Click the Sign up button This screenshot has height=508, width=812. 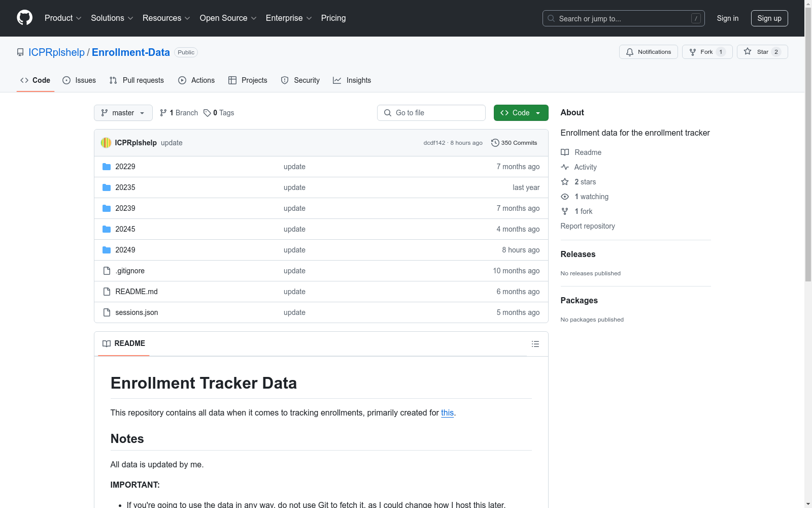coord(769,18)
